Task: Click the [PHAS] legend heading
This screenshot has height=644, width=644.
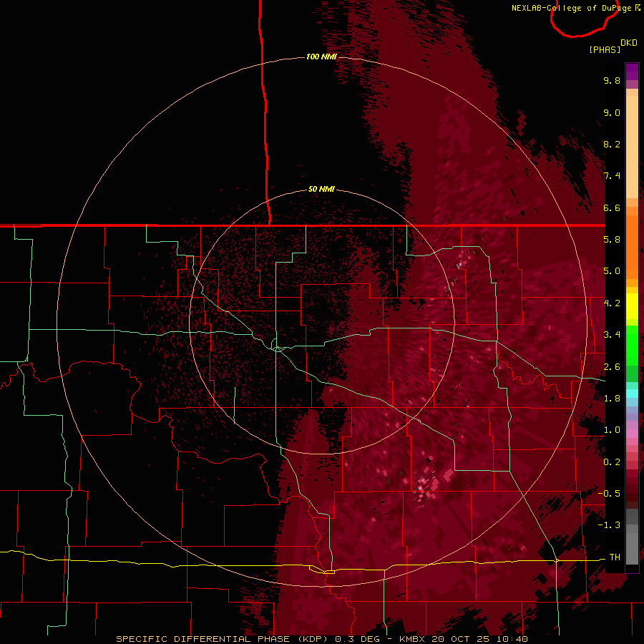Action: (x=605, y=49)
